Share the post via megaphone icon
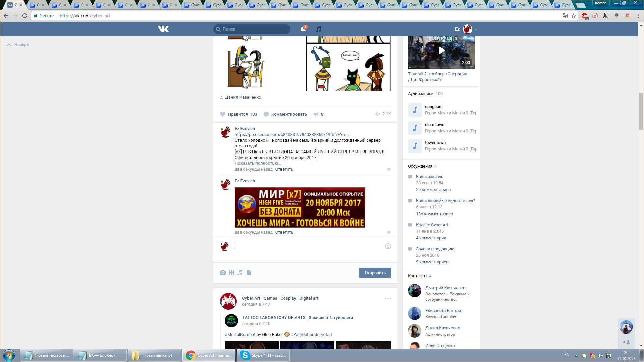This screenshot has height=362, width=644. pos(316,114)
